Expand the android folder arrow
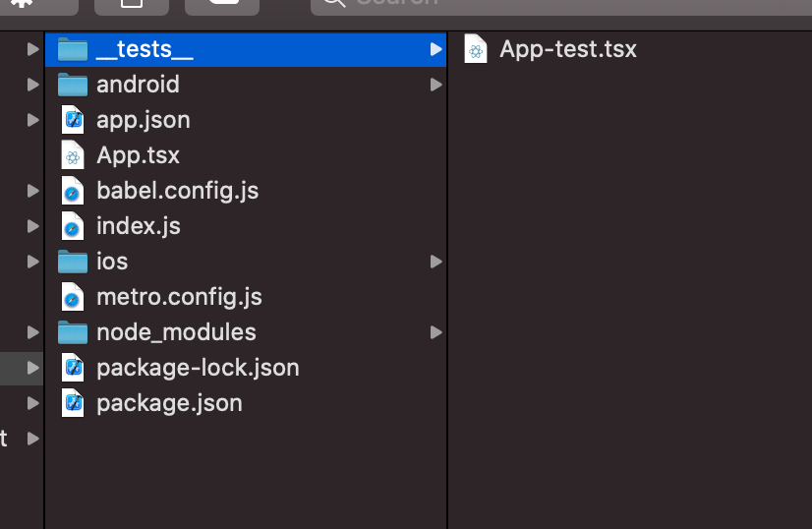 pyautogui.click(x=435, y=85)
